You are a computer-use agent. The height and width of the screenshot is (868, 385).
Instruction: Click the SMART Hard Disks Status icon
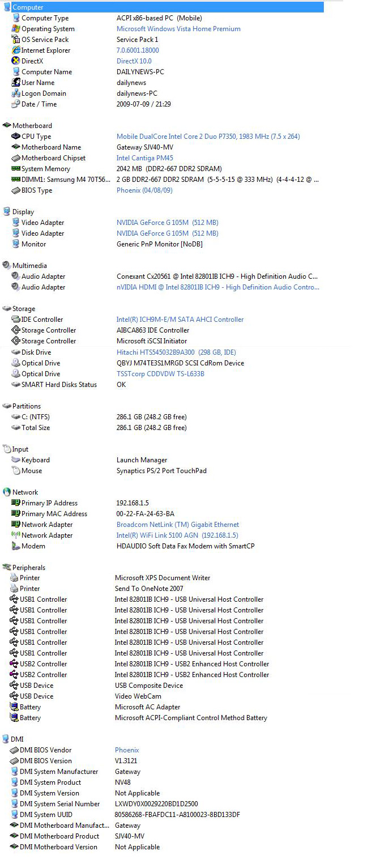[x=16, y=385]
